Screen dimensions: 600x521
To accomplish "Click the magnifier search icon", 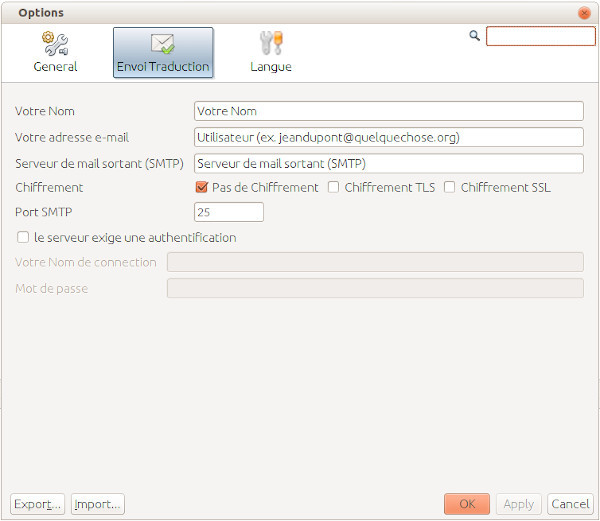I will [x=474, y=36].
